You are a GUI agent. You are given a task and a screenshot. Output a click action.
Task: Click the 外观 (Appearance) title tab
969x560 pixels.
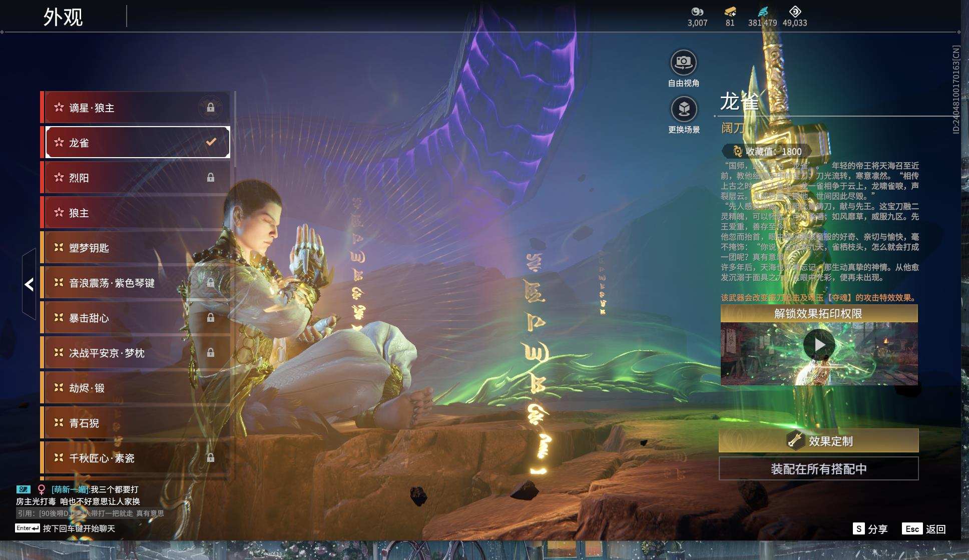63,17
